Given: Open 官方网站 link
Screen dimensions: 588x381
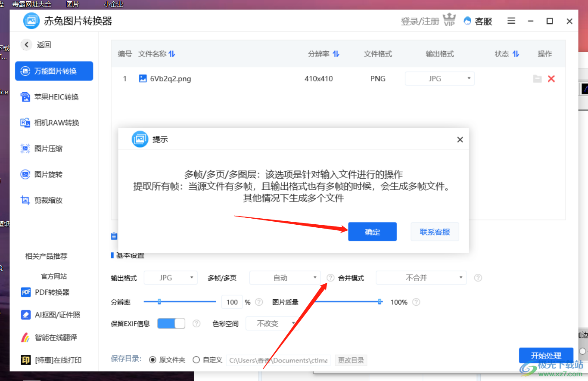Looking at the screenshot, I should [x=54, y=276].
